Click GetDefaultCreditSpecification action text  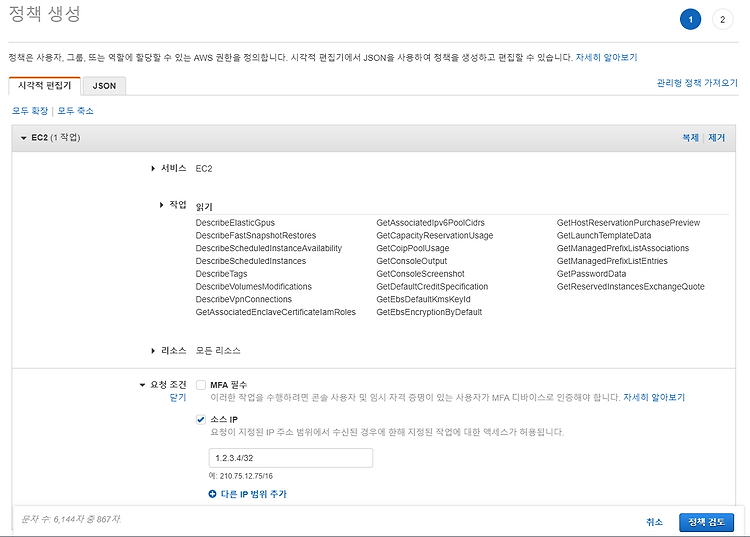click(432, 286)
